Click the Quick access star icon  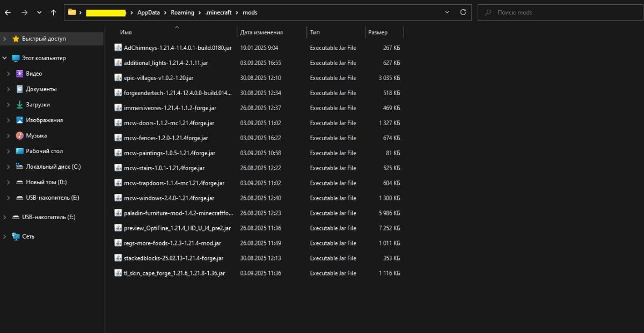pos(16,39)
